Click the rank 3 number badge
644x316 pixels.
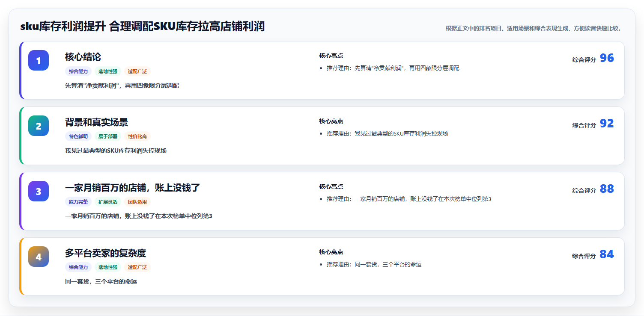click(39, 191)
